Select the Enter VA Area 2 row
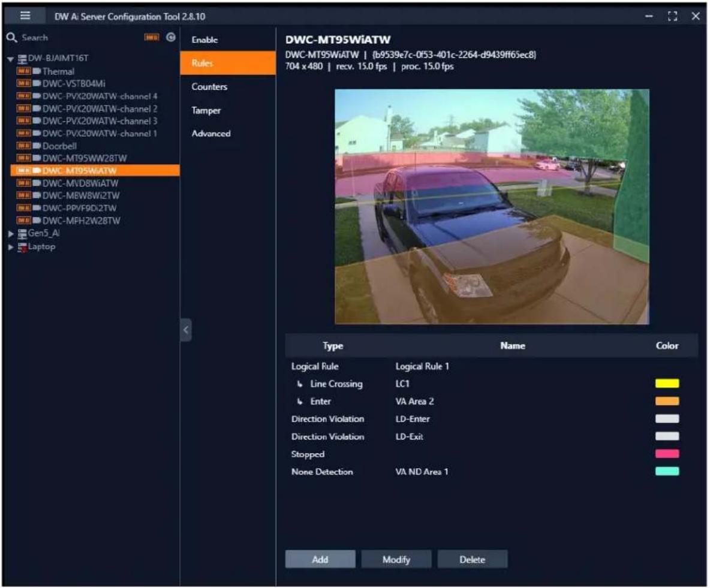The image size is (710, 588). 491,401
